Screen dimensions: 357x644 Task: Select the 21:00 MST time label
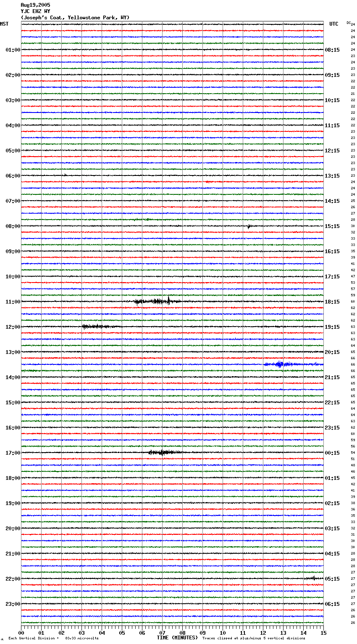click(x=13, y=554)
